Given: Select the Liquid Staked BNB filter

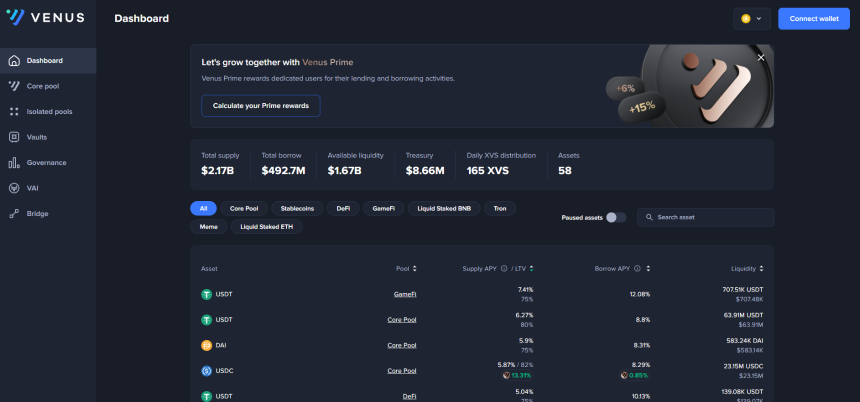Looking at the screenshot, I should click(444, 208).
